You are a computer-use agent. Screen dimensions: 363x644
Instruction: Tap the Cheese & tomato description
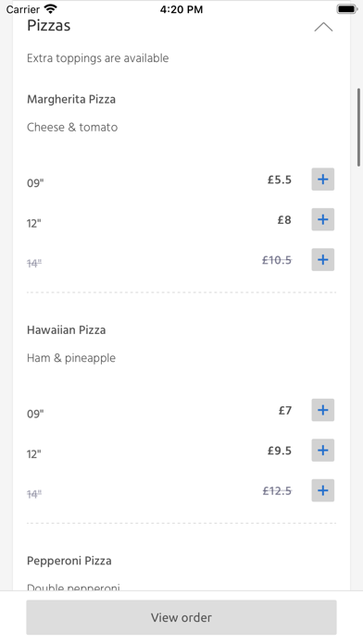click(72, 128)
